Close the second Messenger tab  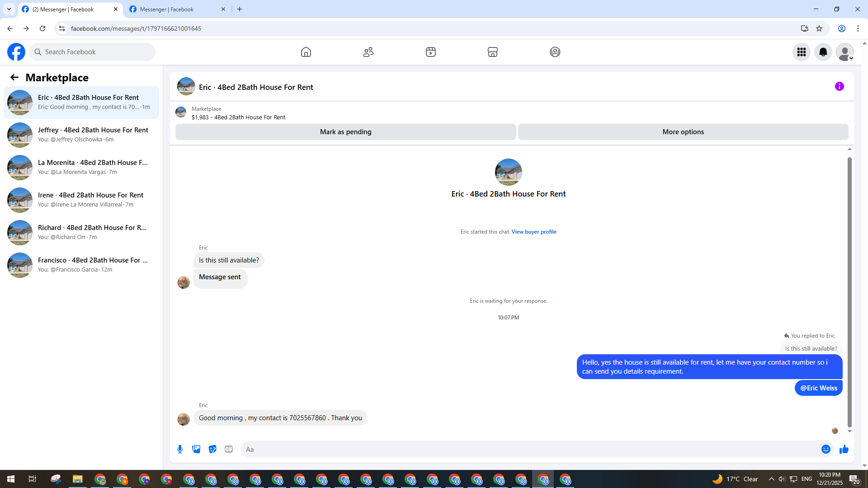tap(223, 9)
